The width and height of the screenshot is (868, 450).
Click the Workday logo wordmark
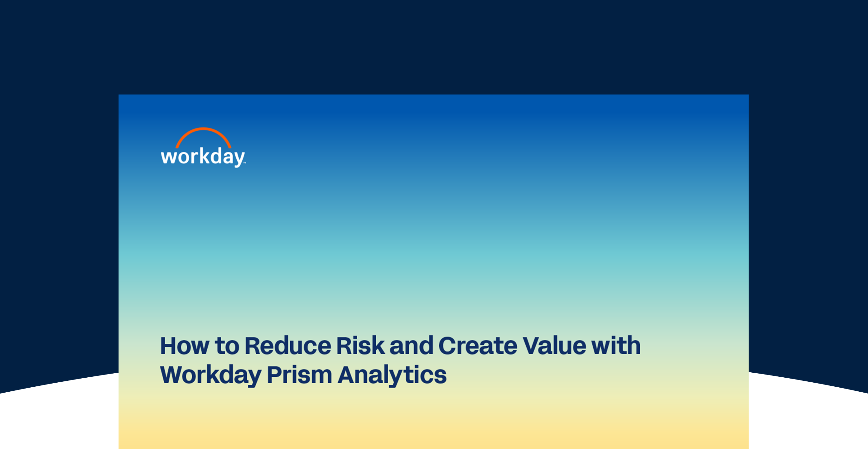point(203,157)
